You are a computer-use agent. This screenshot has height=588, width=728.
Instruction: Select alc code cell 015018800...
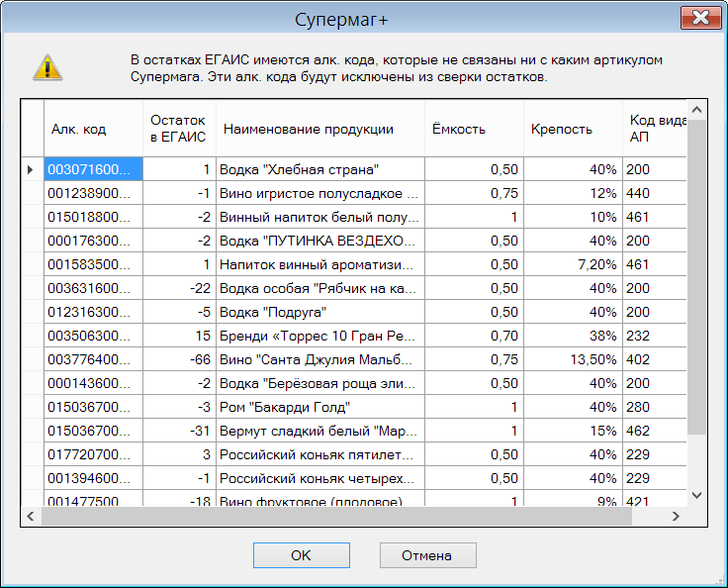(93, 217)
